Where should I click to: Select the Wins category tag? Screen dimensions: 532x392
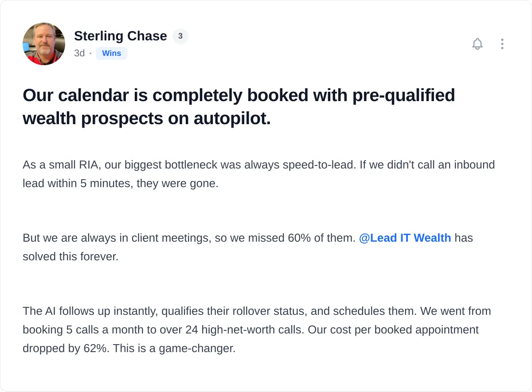click(x=111, y=53)
